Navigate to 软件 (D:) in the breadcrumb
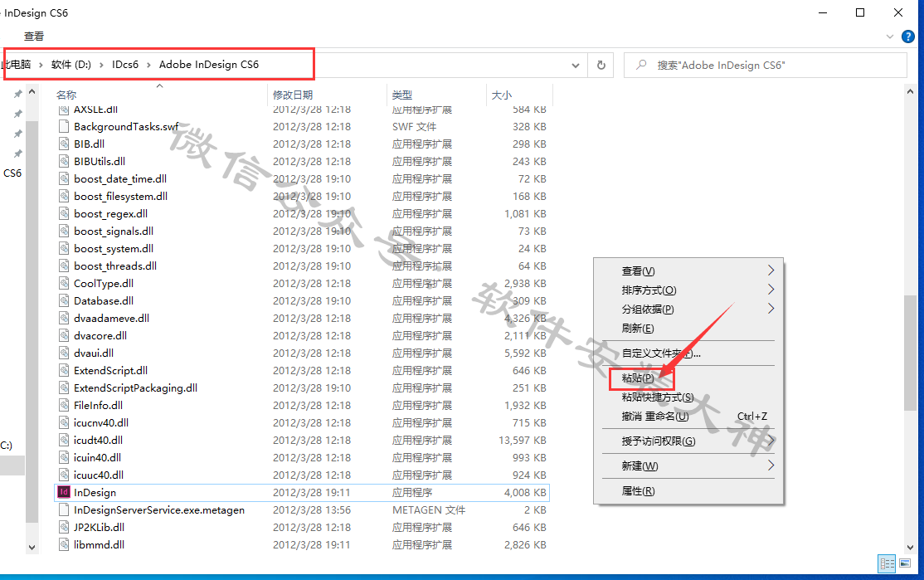The image size is (924, 580). (71, 64)
